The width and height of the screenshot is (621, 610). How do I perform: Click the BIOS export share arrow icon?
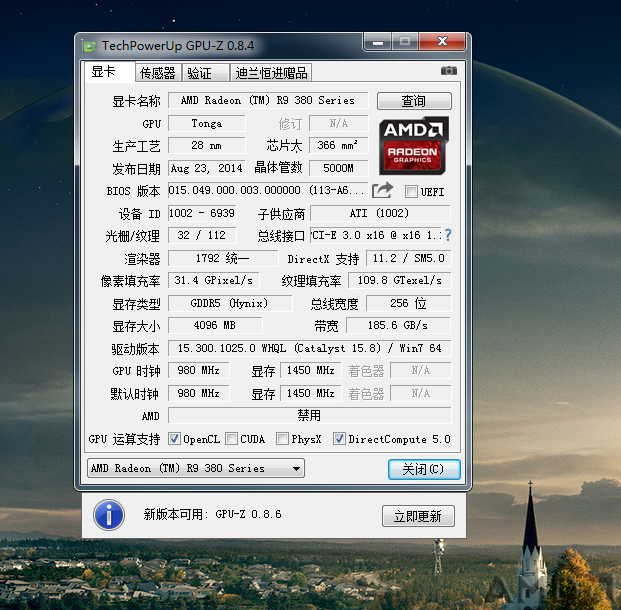pos(383,191)
